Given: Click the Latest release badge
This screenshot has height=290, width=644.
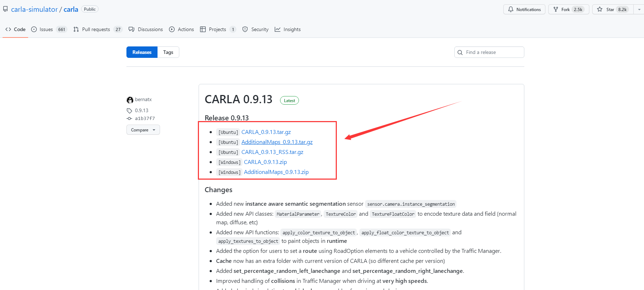Looking at the screenshot, I should pyautogui.click(x=289, y=101).
